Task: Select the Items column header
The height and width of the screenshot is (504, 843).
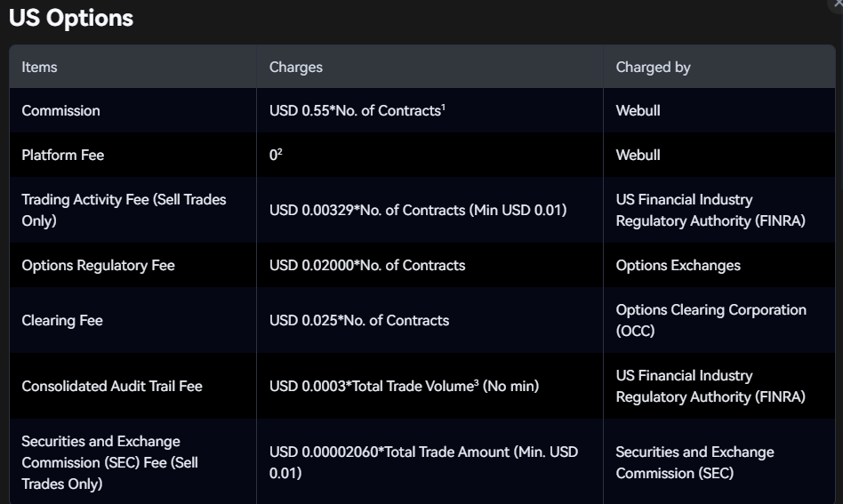Action: pyautogui.click(x=39, y=68)
